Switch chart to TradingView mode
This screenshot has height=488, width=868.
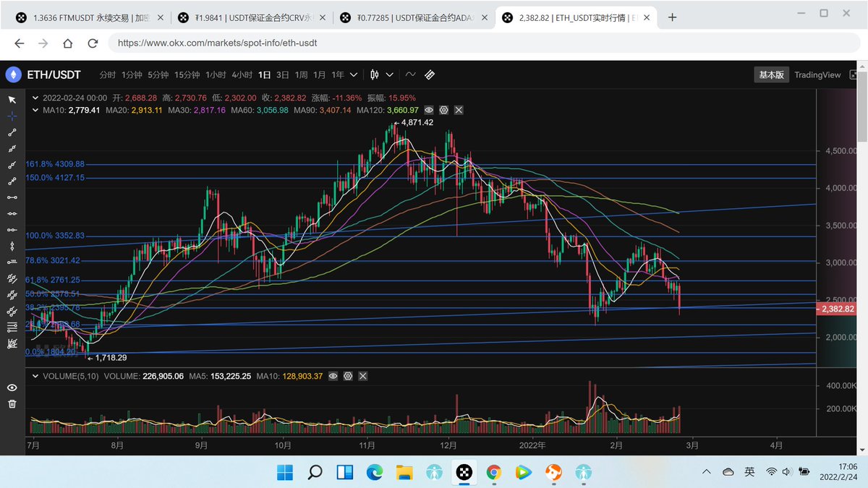click(817, 74)
